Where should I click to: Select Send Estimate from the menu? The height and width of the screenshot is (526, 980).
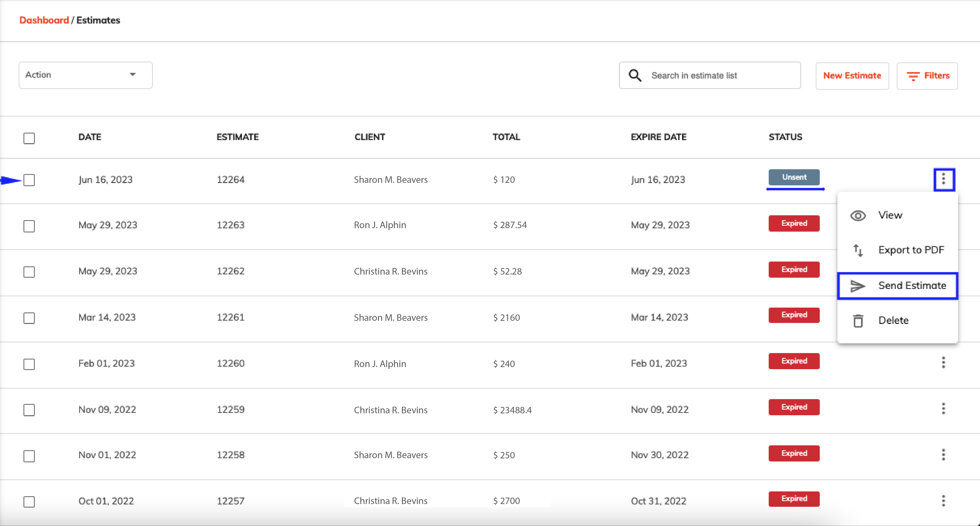897,285
